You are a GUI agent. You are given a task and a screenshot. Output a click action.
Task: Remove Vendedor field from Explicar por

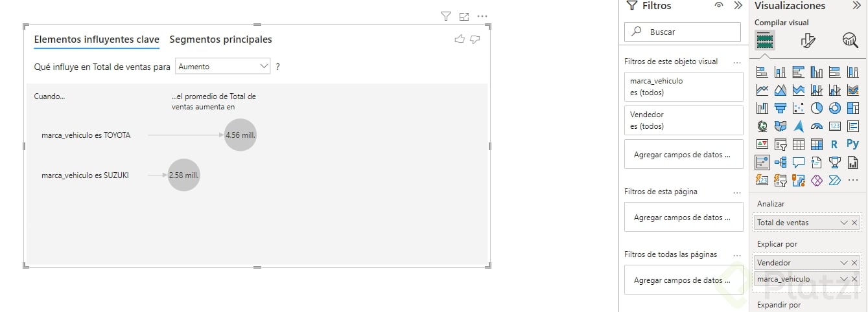[854, 263]
